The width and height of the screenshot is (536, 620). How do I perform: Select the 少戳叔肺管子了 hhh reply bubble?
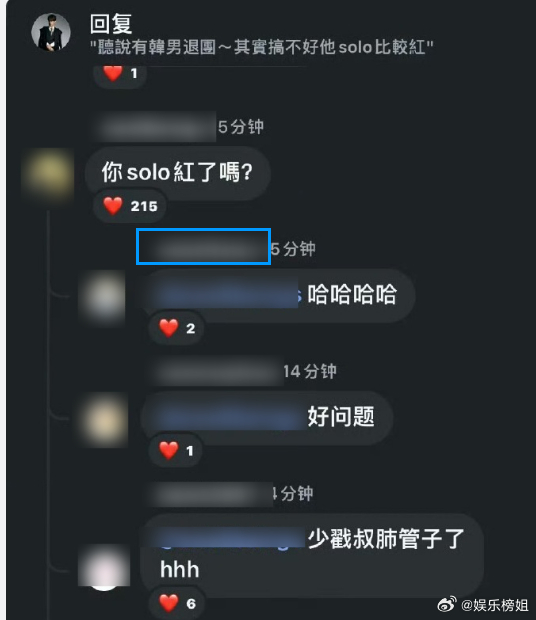(312, 556)
